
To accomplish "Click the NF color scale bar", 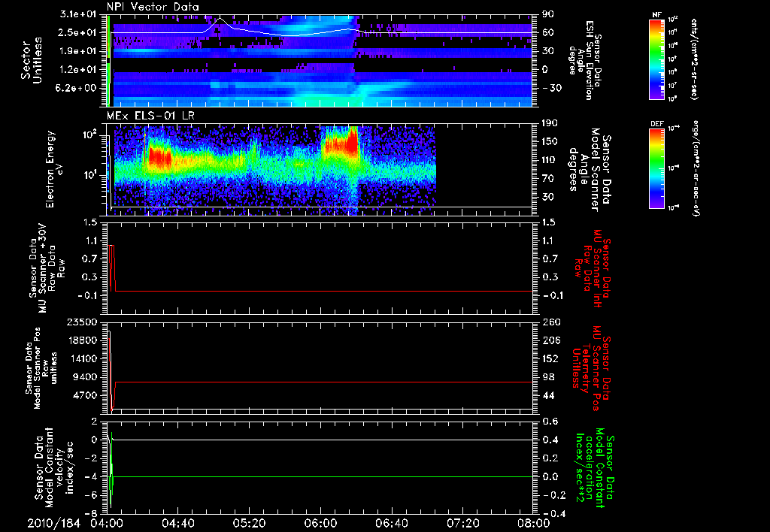I will pyautogui.click(x=657, y=59).
